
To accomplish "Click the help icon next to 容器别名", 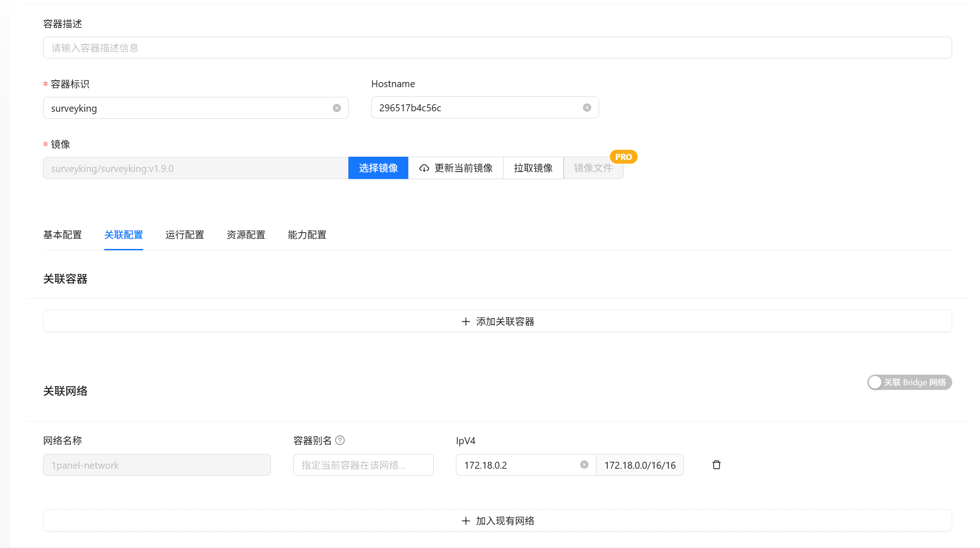I will pyautogui.click(x=340, y=440).
